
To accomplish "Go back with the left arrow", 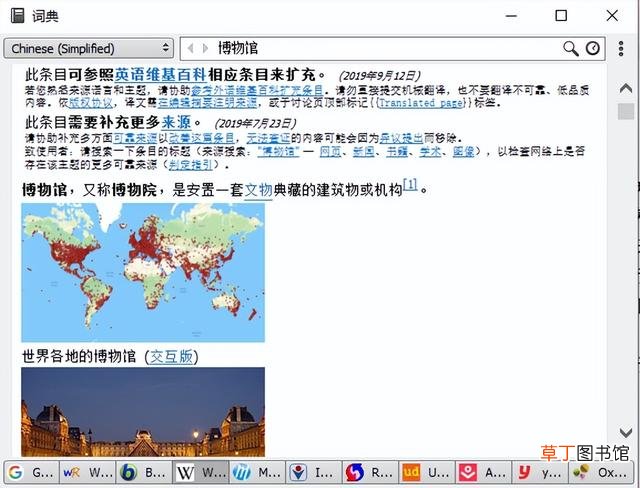I will [x=190, y=49].
